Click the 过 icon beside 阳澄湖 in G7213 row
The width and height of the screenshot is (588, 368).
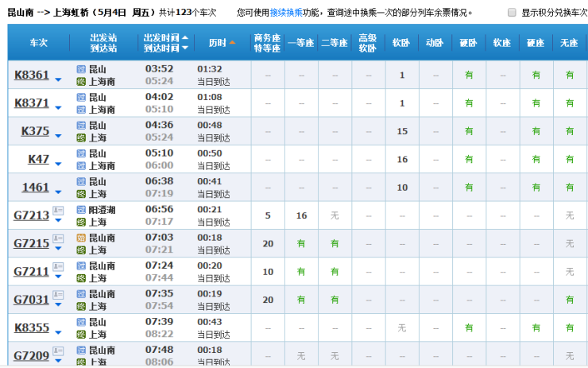[81, 210]
